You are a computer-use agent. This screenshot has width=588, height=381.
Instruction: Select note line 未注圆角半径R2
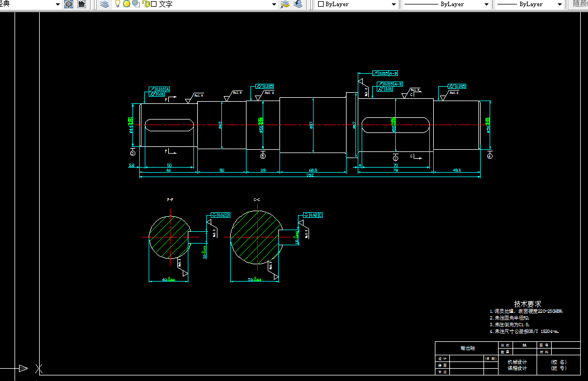tap(510, 318)
